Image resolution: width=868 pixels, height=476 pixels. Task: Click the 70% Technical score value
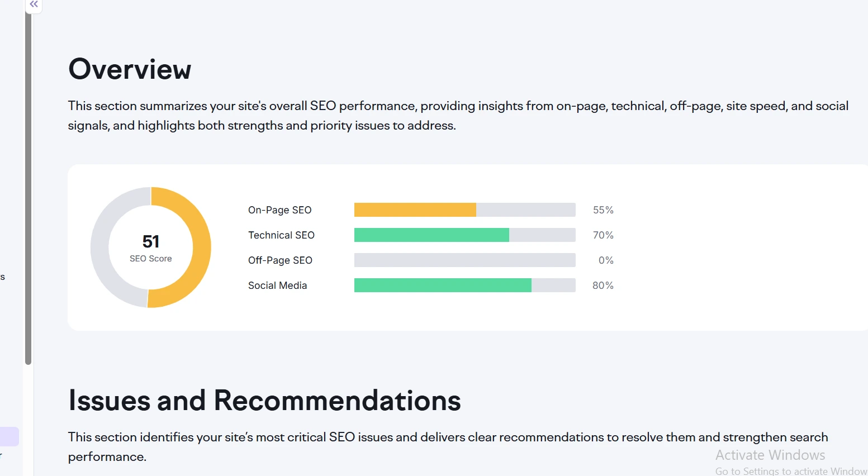click(603, 235)
